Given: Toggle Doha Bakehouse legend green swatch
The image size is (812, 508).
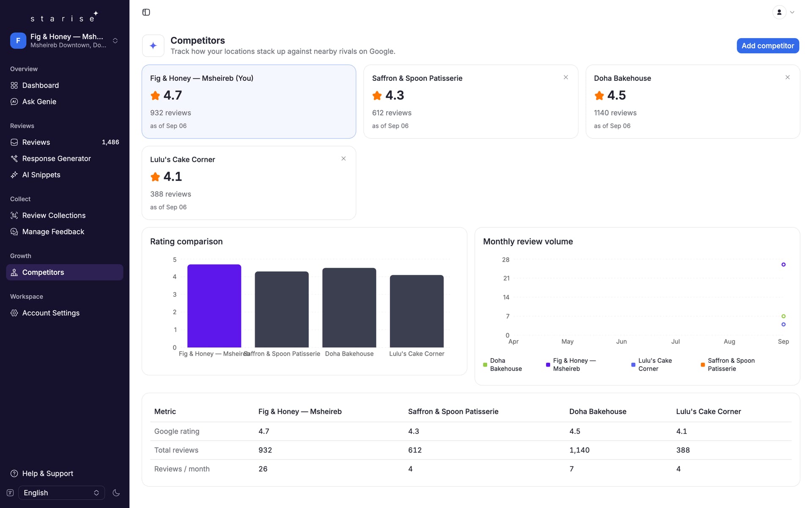Looking at the screenshot, I should click(485, 365).
